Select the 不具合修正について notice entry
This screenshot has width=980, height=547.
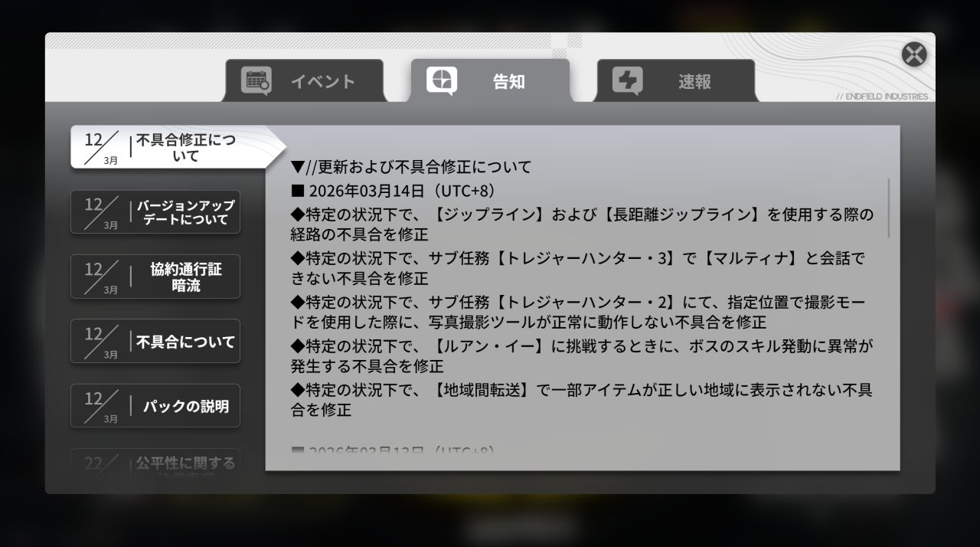(x=185, y=148)
